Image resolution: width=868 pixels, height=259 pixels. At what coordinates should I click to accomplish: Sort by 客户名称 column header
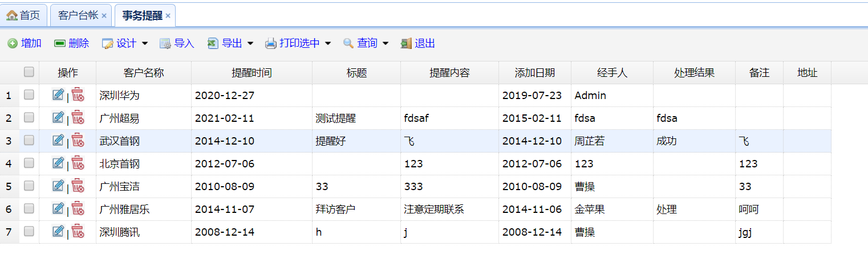144,73
